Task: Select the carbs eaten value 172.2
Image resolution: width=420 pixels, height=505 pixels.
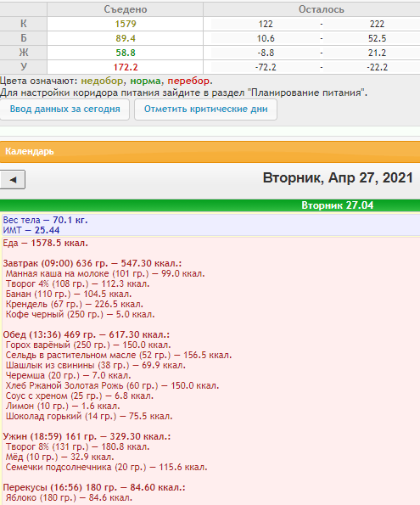Action: tap(126, 67)
